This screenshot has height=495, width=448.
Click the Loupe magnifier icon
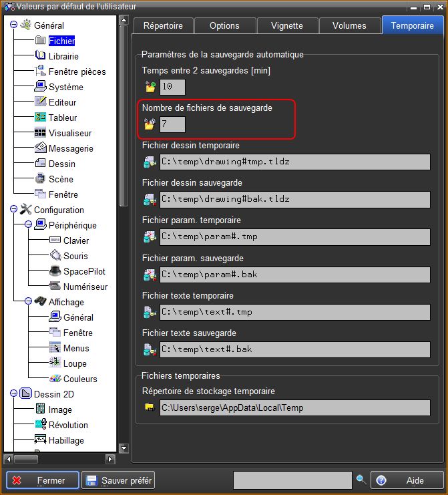55,363
